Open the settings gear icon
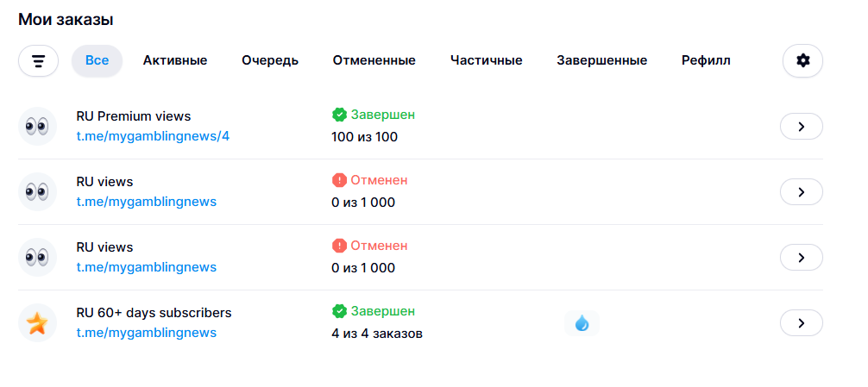Image resolution: width=868 pixels, height=387 pixels. click(x=802, y=61)
